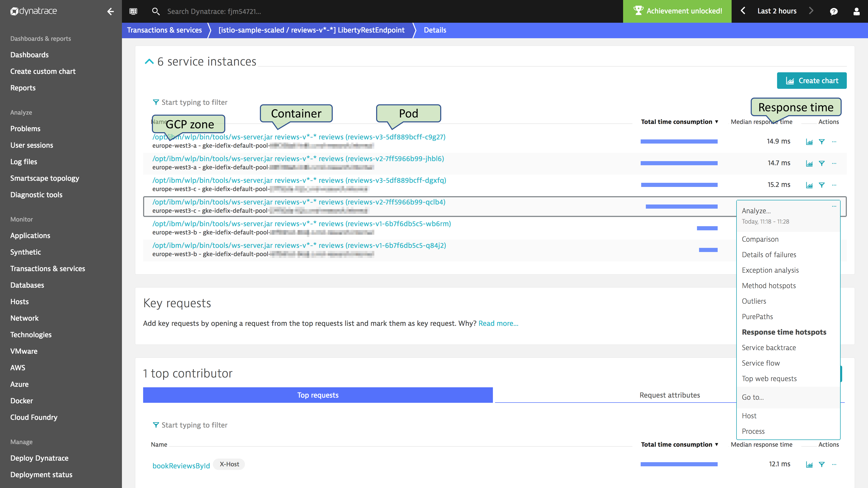Click the search magnifier icon

pyautogui.click(x=155, y=11)
